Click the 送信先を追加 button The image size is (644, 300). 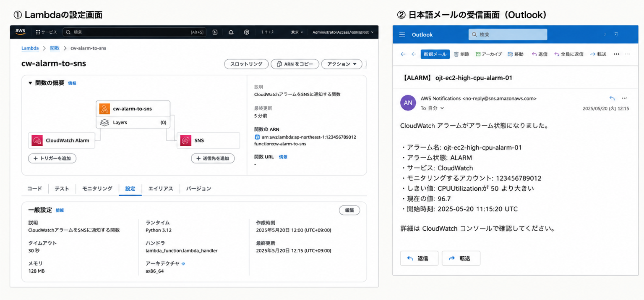pos(213,158)
